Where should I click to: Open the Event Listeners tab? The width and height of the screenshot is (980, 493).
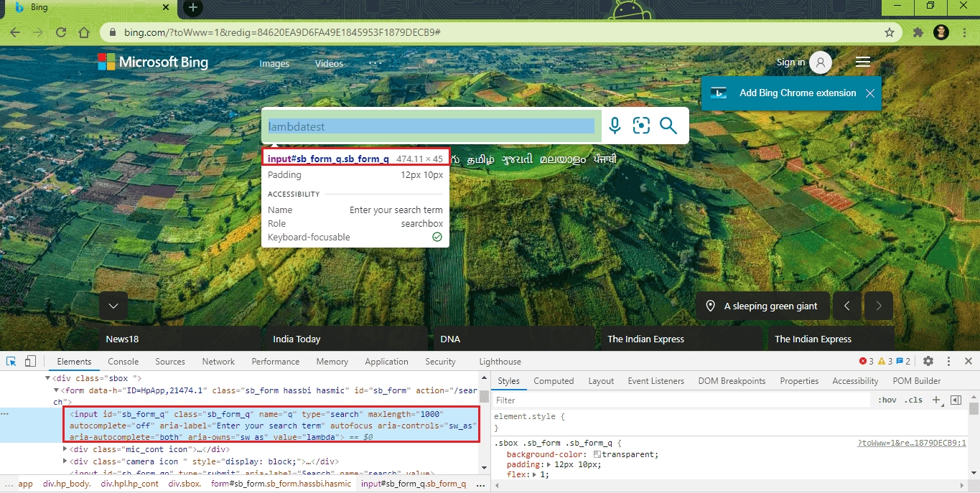656,381
